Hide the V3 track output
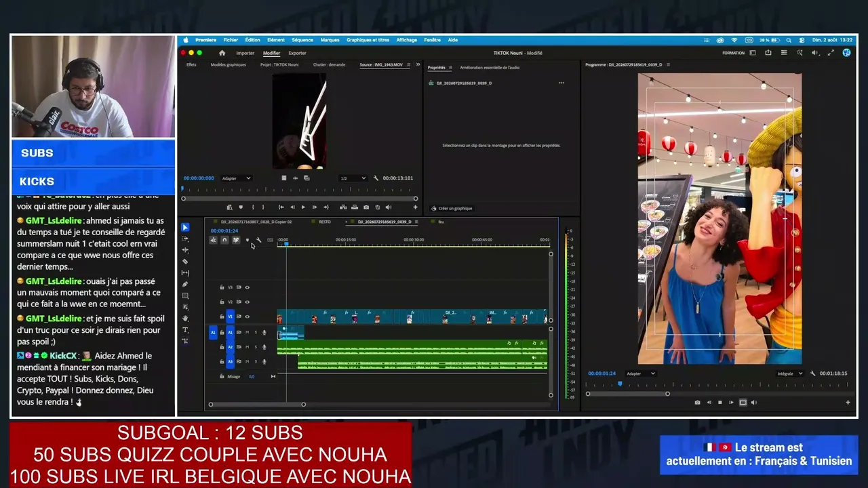The height and width of the screenshot is (488, 868). pyautogui.click(x=247, y=287)
